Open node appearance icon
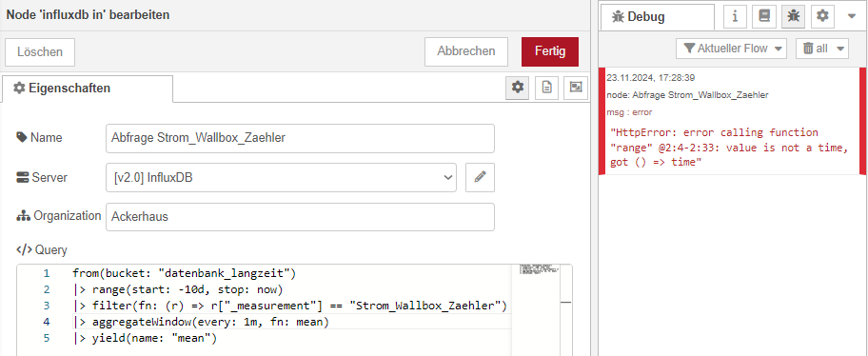Image resolution: width=868 pixels, height=356 pixels. click(576, 88)
